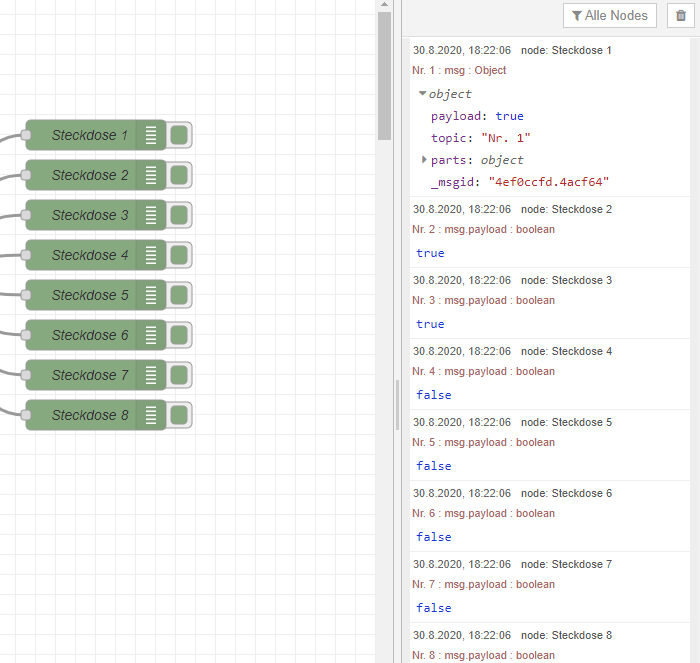Click the input port of Steckdose 8 node
This screenshot has height=663, width=700.
[26, 415]
